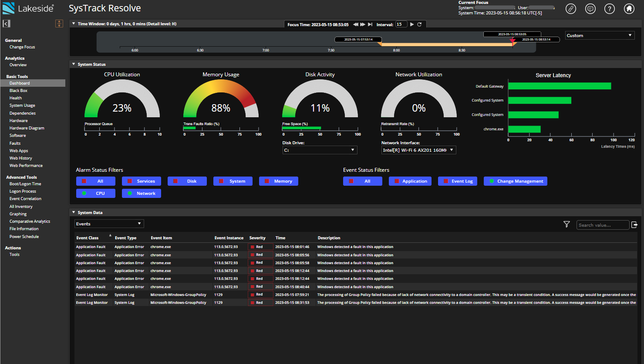Viewport: 644px width, 364px height.
Task: Toggle the All event status filter
Action: [363, 181]
